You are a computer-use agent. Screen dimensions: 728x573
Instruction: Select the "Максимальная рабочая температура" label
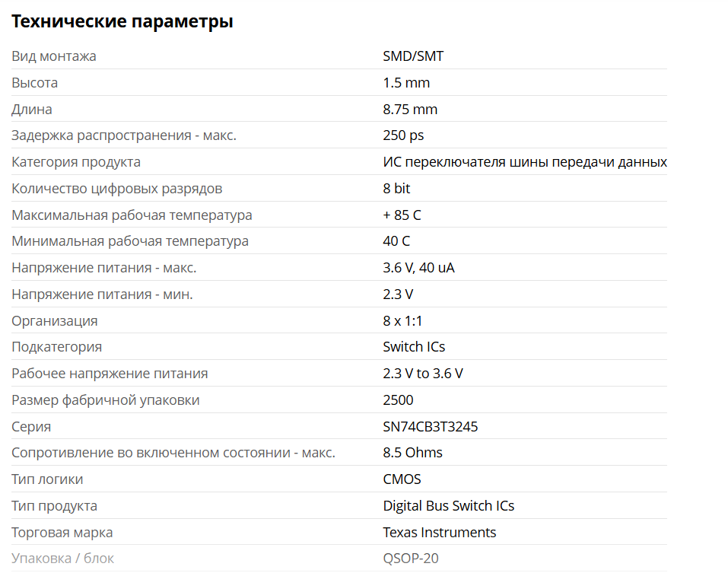pos(132,215)
